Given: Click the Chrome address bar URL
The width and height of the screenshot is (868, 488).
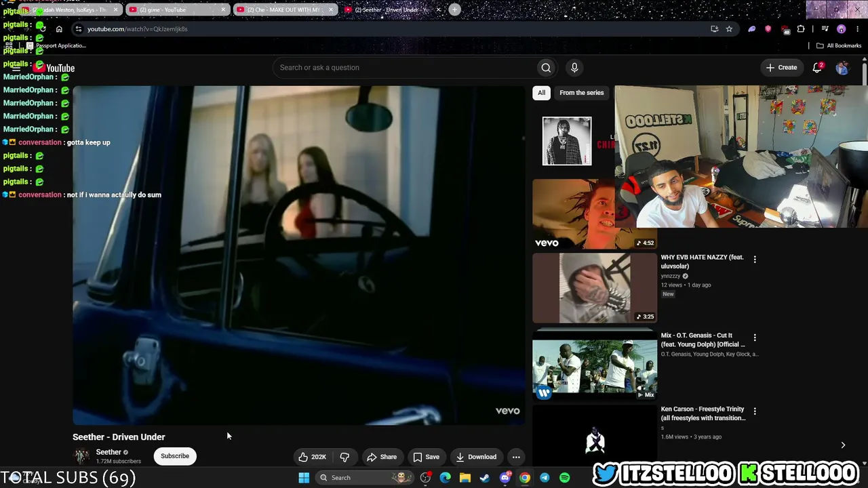Looking at the screenshot, I should pyautogui.click(x=138, y=29).
